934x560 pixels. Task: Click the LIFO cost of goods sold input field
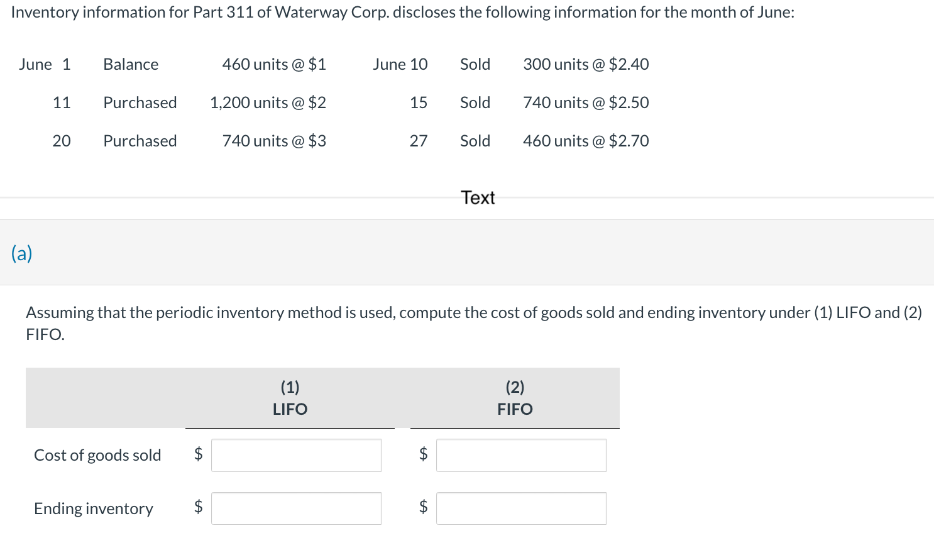(295, 455)
